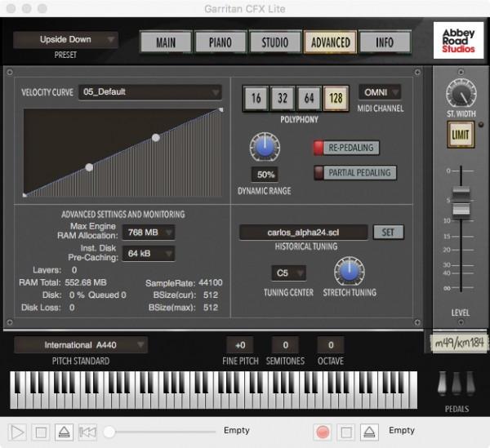The width and height of the screenshot is (490, 448).
Task: Click the SEMITONES 0 value
Action: point(285,345)
